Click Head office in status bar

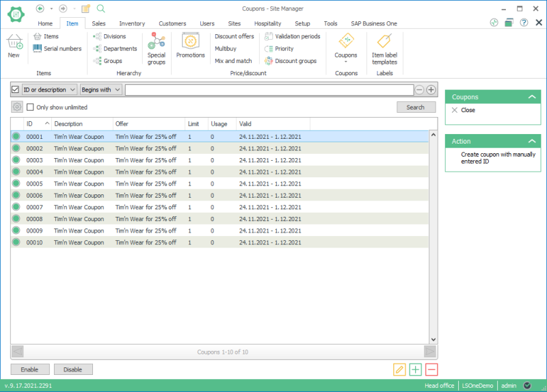(439, 385)
